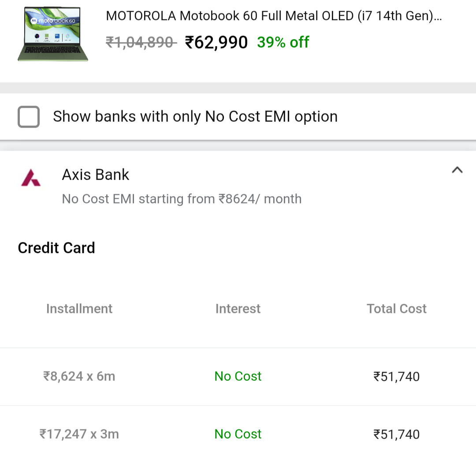This screenshot has width=476, height=454.
Task: Click 'Show banks with only No Cost EMI option' label
Action: (195, 116)
